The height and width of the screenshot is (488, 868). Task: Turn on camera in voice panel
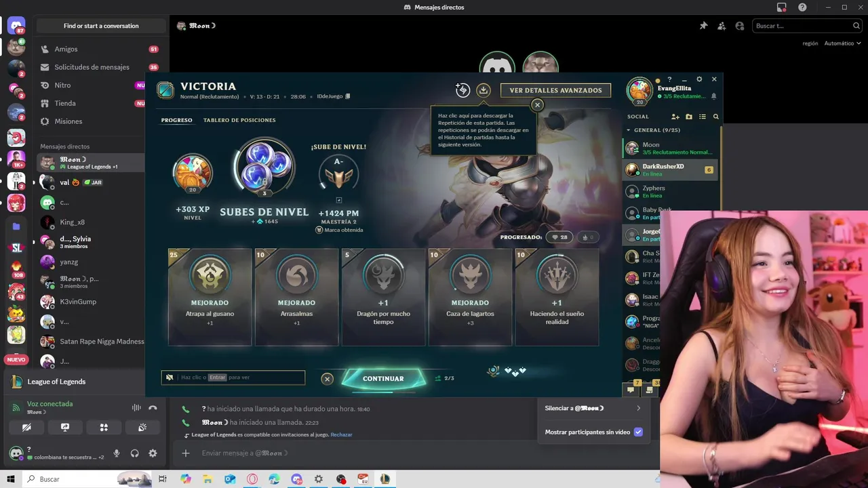tap(26, 428)
